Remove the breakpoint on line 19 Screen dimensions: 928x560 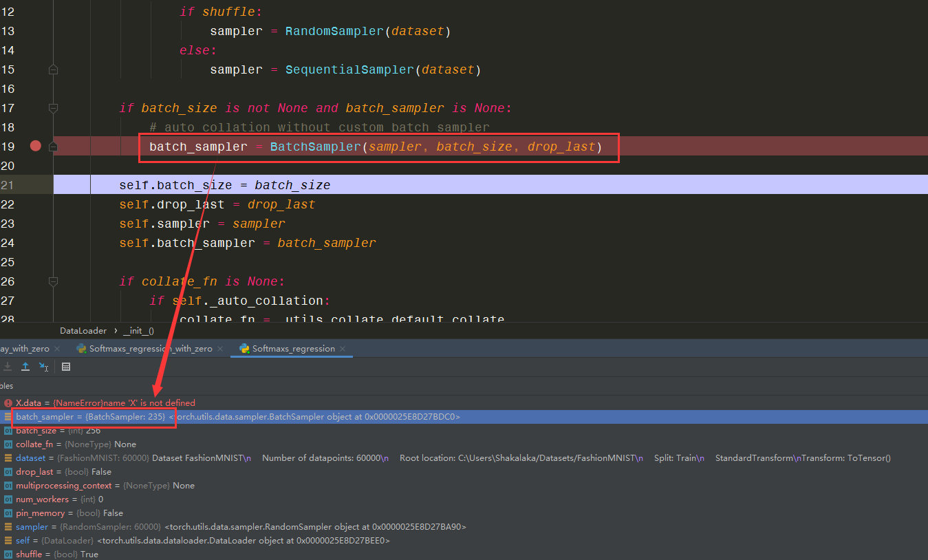tap(36, 146)
